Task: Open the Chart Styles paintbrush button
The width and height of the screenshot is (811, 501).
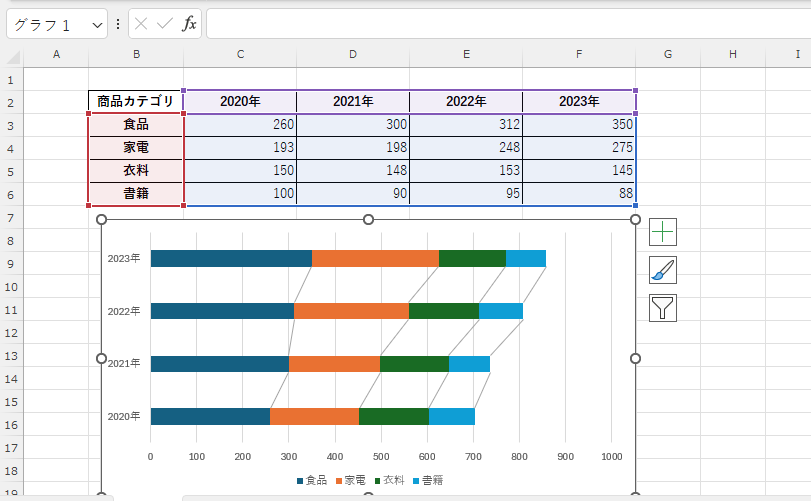Action: (663, 270)
